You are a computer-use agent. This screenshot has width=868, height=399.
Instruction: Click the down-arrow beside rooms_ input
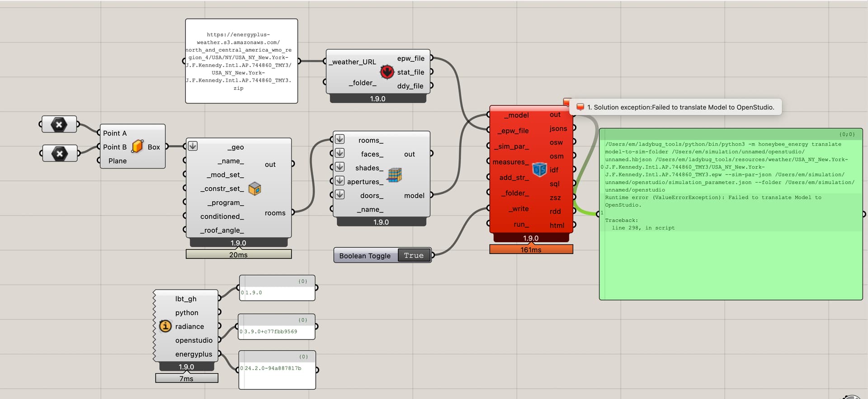[340, 139]
